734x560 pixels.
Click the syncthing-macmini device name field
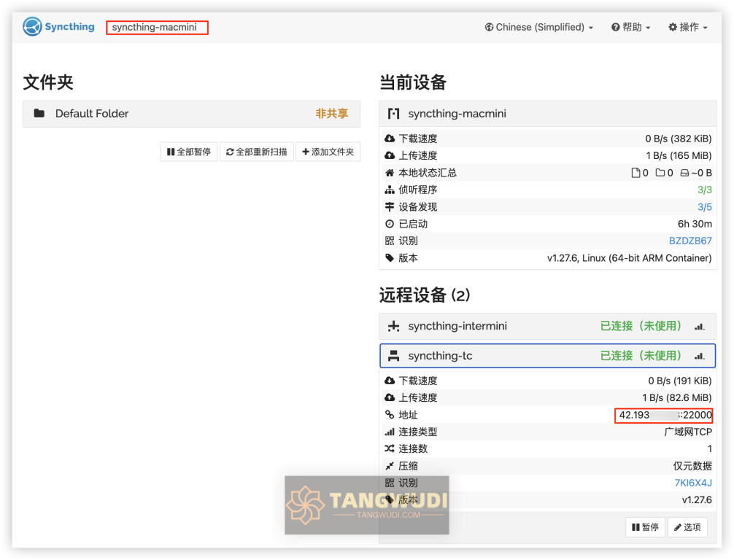tap(157, 27)
